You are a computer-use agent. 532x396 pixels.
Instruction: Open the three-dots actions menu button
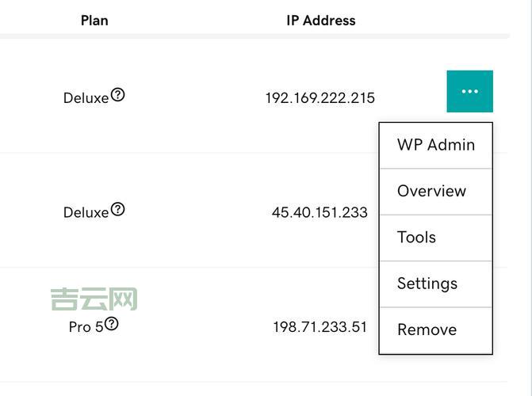point(469,91)
